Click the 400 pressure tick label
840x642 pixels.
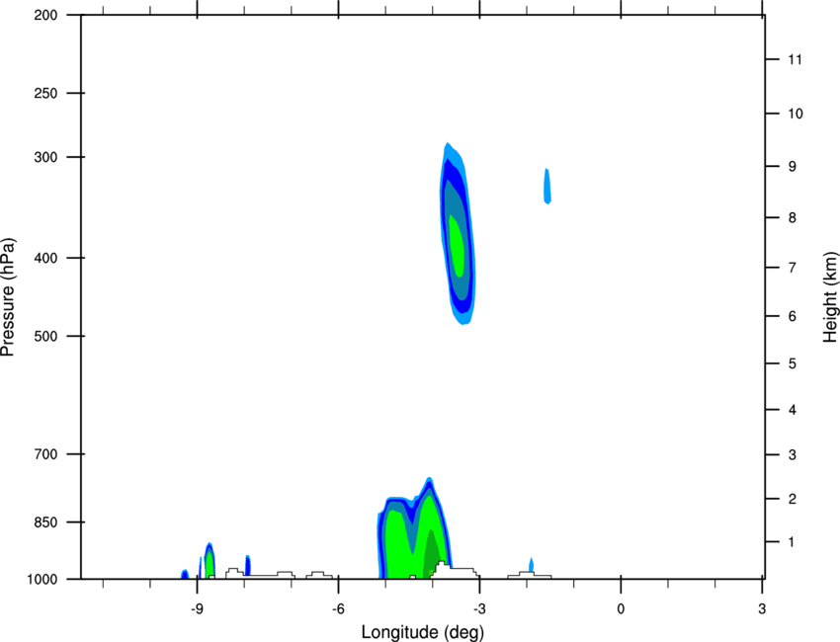tap(45, 258)
